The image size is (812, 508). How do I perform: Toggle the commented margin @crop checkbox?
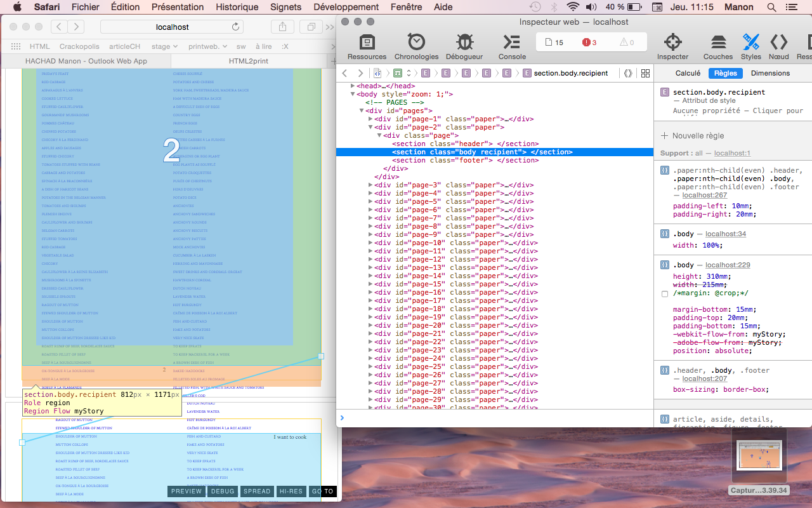tap(664, 294)
